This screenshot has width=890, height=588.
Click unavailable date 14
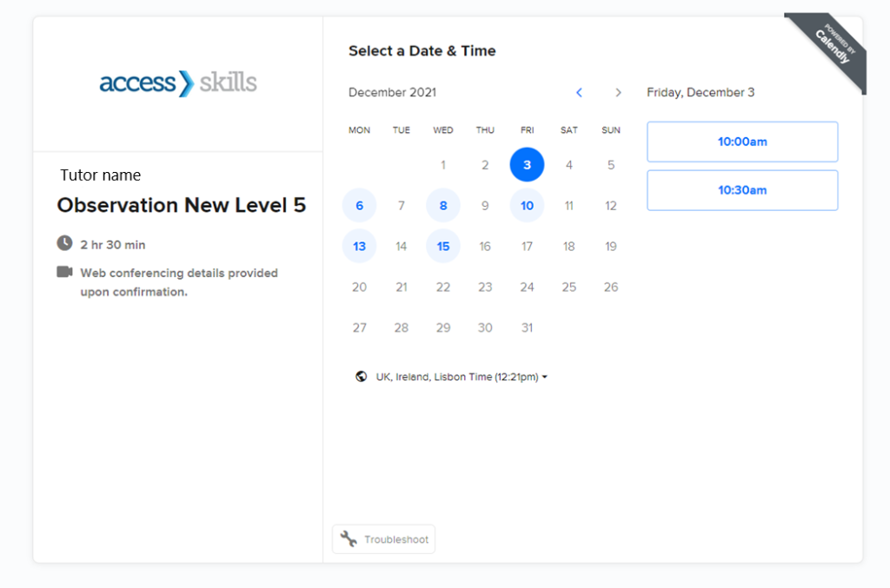pos(402,247)
